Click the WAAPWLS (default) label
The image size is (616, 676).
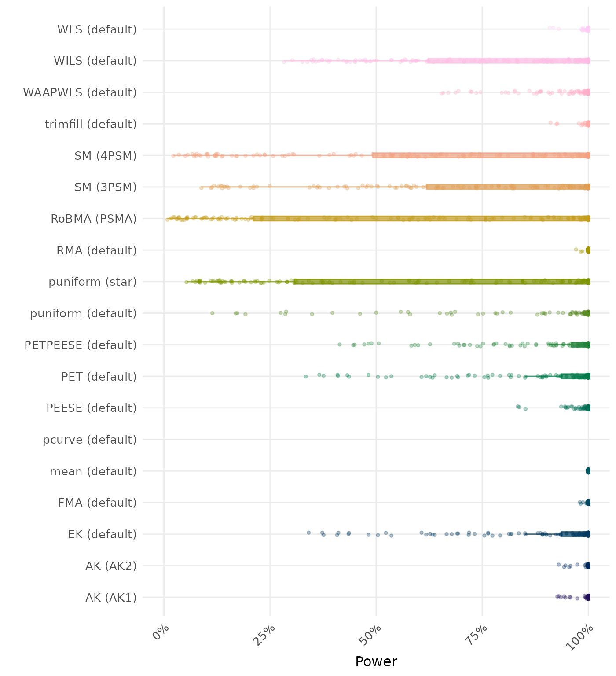(80, 92)
